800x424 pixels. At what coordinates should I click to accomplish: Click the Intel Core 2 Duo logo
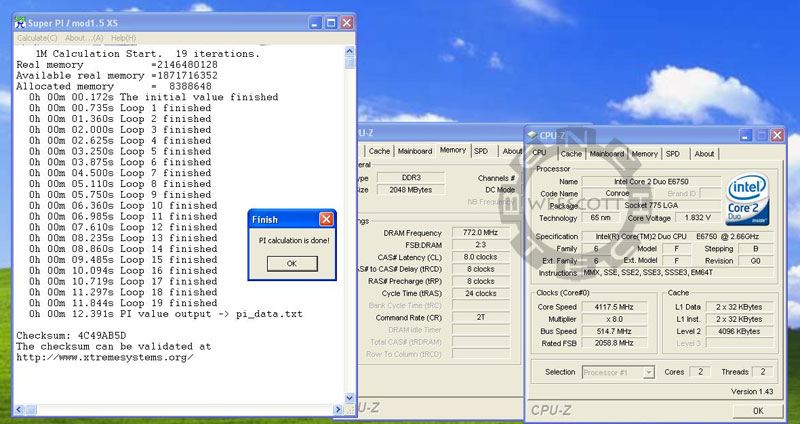747,199
